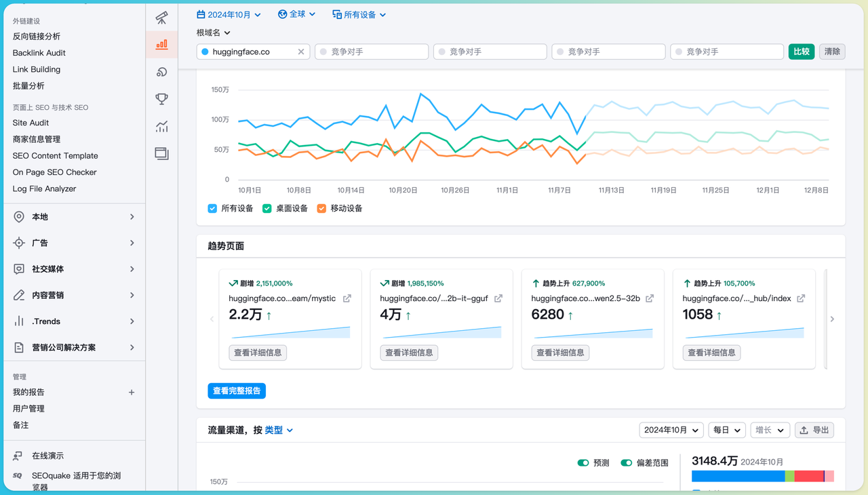Click the 清除 clear button
This screenshot has height=495, width=868.
point(832,52)
